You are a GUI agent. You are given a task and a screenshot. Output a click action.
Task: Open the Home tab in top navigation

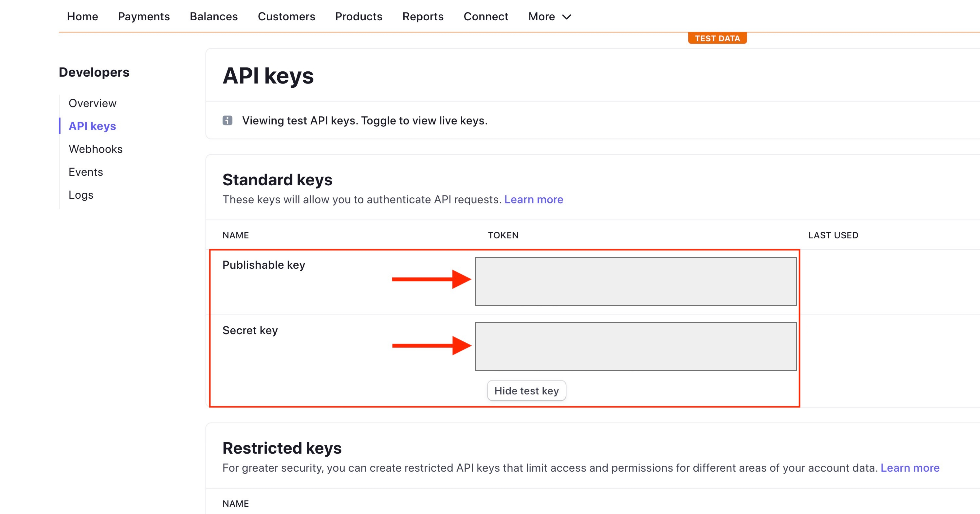82,16
